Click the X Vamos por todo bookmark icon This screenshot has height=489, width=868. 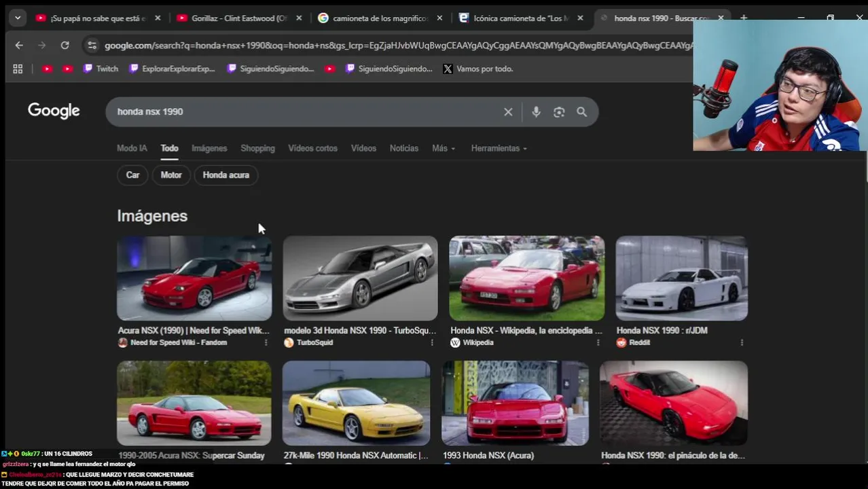[448, 69]
